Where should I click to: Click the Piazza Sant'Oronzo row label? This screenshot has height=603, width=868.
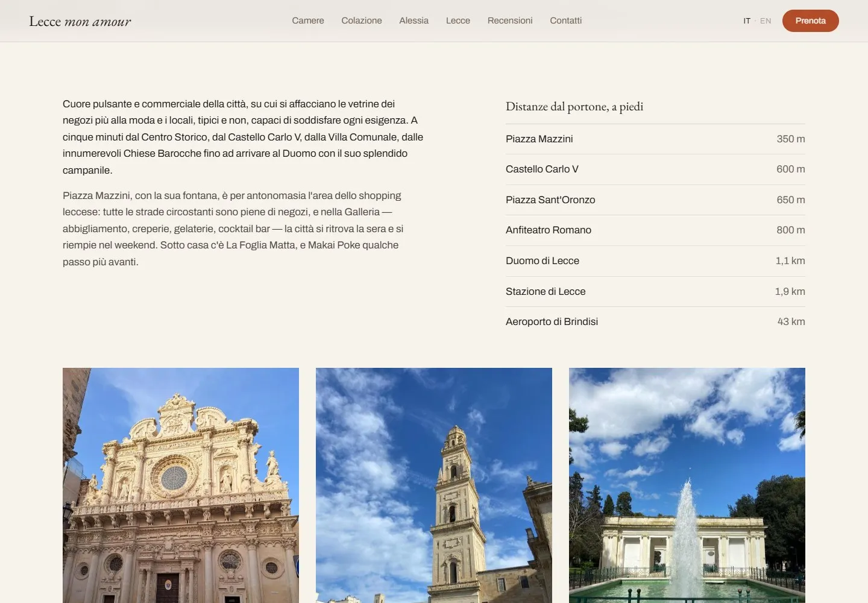[x=550, y=200]
